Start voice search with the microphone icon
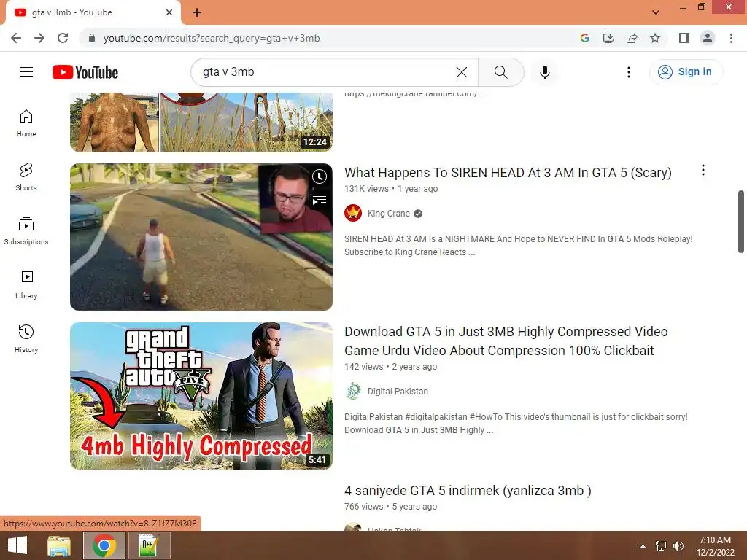Screen dimensions: 747x560 pos(544,72)
